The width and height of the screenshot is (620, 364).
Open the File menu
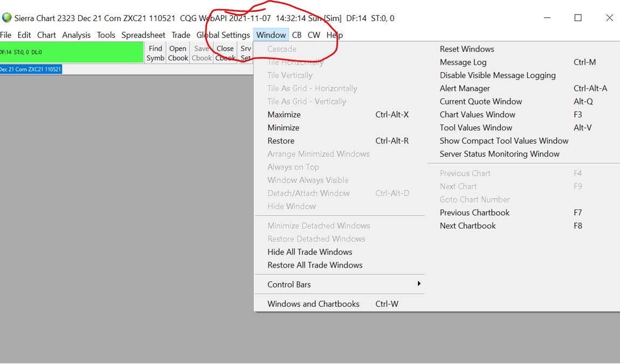[x=5, y=35]
